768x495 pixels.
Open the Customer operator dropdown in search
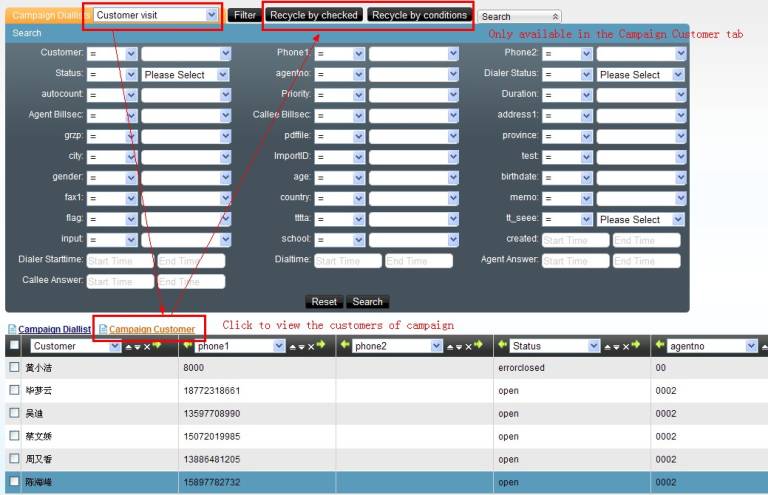(x=111, y=52)
